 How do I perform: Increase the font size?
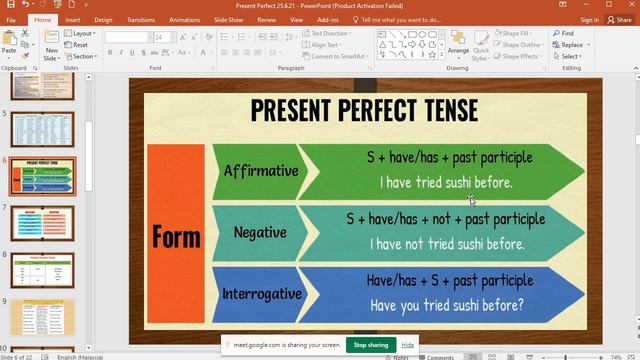183,37
